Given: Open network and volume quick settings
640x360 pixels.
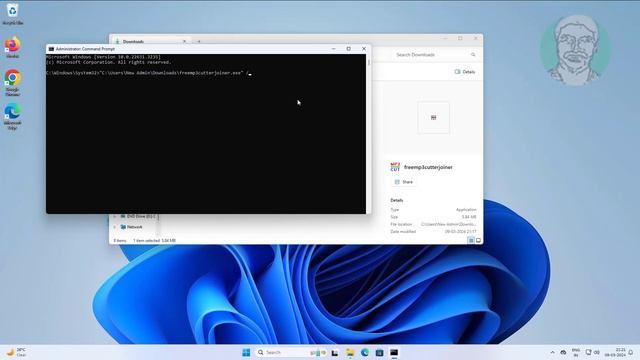Looking at the screenshot, I should click(x=592, y=352).
